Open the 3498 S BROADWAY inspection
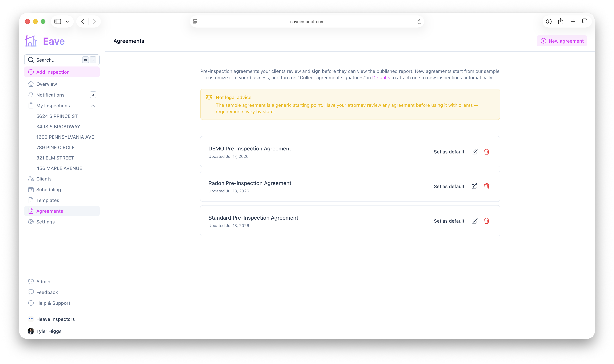The image size is (614, 364). pyautogui.click(x=58, y=127)
